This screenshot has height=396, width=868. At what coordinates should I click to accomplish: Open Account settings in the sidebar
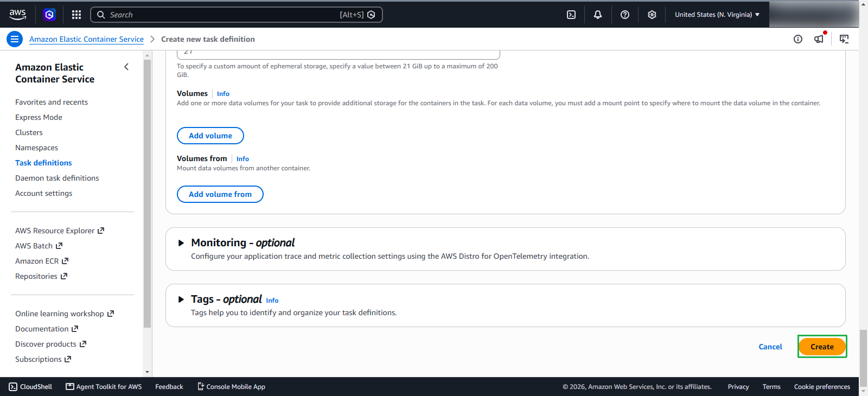(x=43, y=193)
